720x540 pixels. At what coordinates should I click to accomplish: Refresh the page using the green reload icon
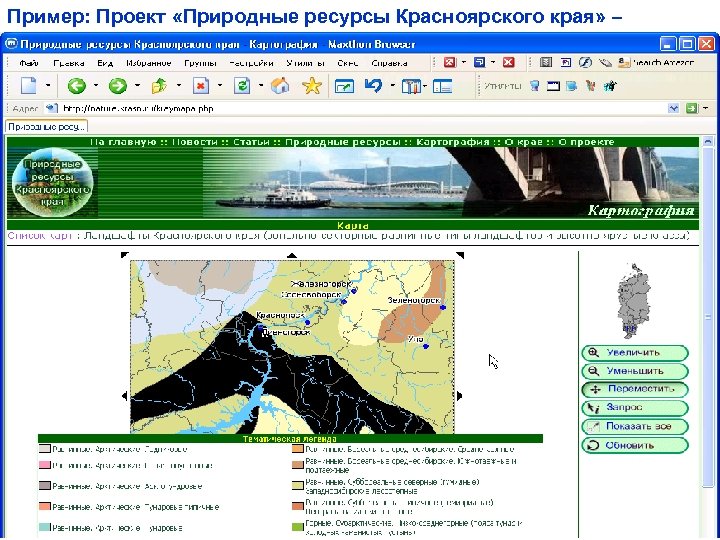[x=242, y=85]
